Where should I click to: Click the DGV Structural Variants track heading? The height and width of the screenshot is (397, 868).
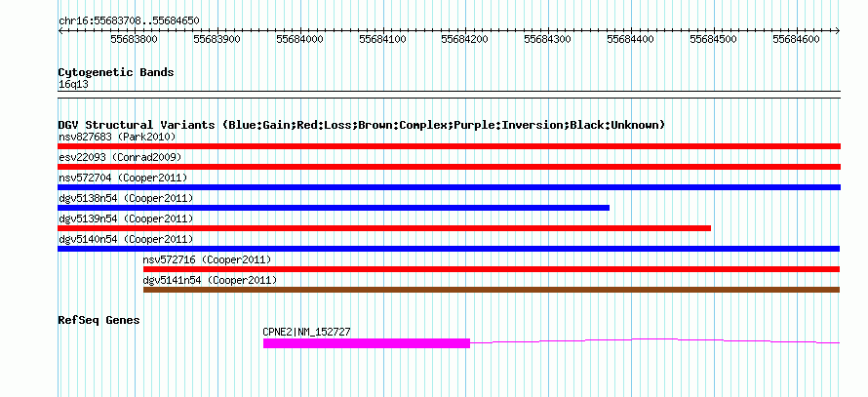pyautogui.click(x=362, y=125)
